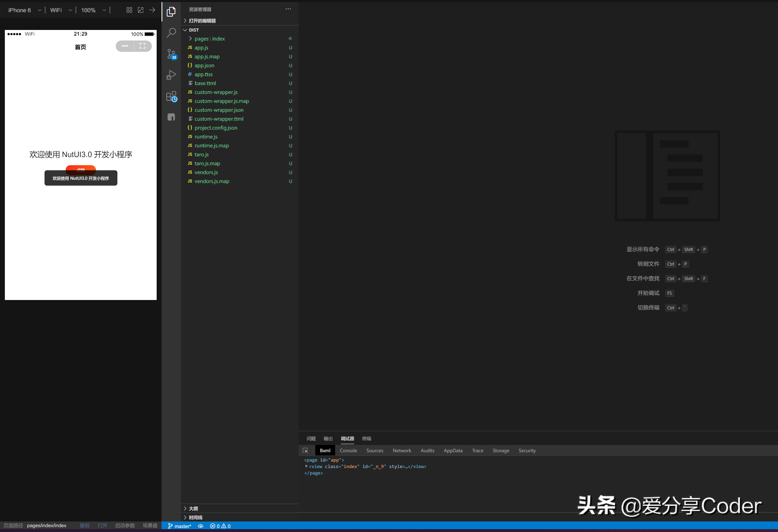Click the master branch status bar item
Viewport: 778px width, 532px height.
coord(179,526)
